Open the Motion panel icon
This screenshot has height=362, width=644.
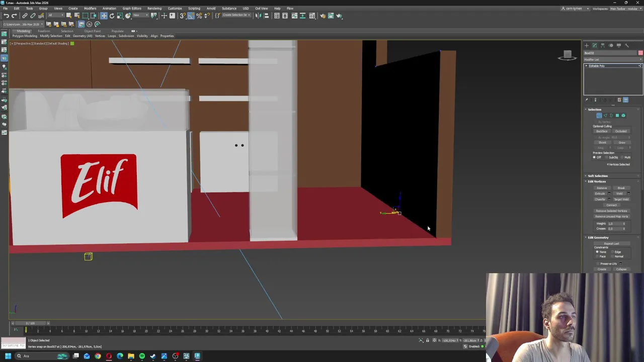pos(611,45)
